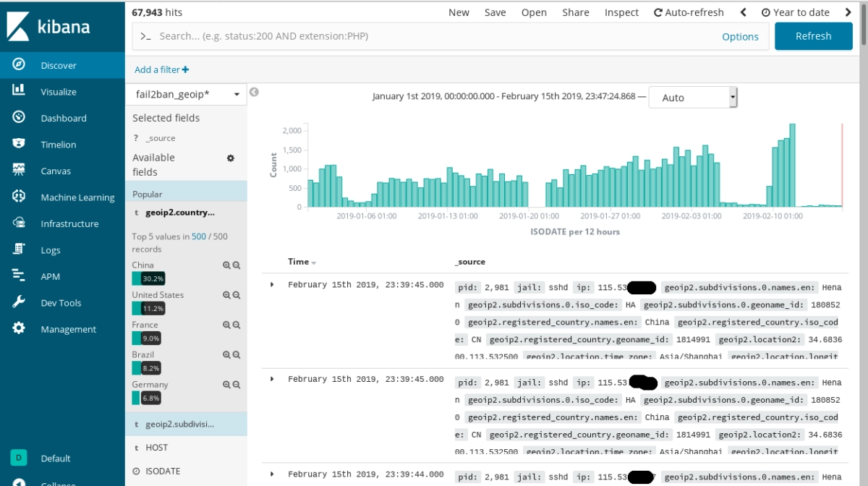This screenshot has width=868, height=486.
Task: Click the _source column header
Action: [x=469, y=262]
